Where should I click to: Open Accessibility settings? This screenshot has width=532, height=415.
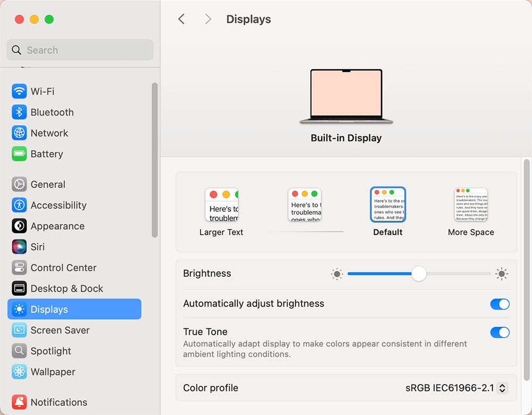[x=58, y=205]
